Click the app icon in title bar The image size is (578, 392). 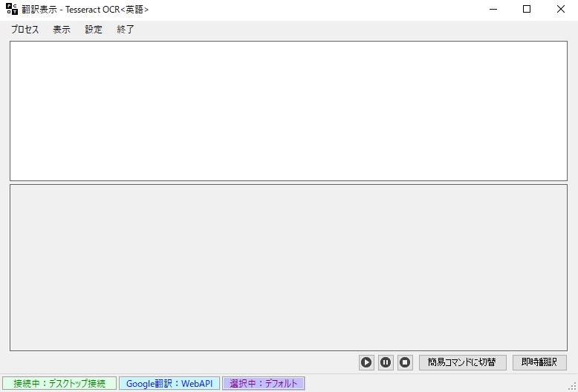point(12,9)
